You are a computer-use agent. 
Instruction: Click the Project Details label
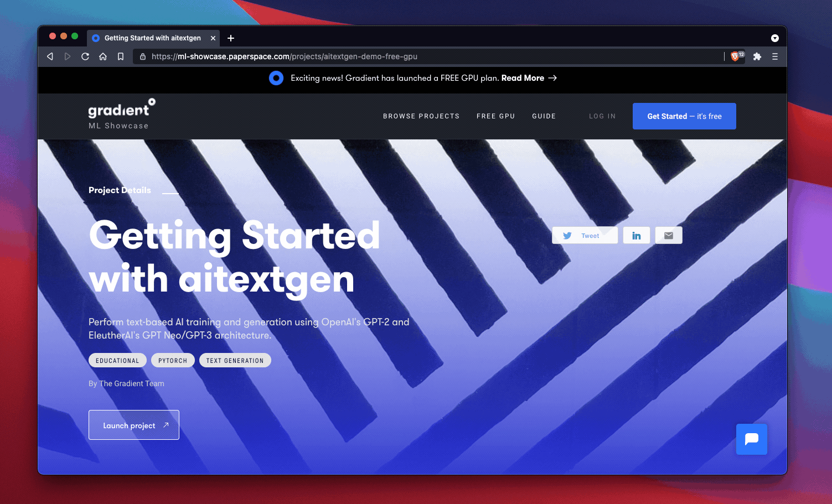120,190
